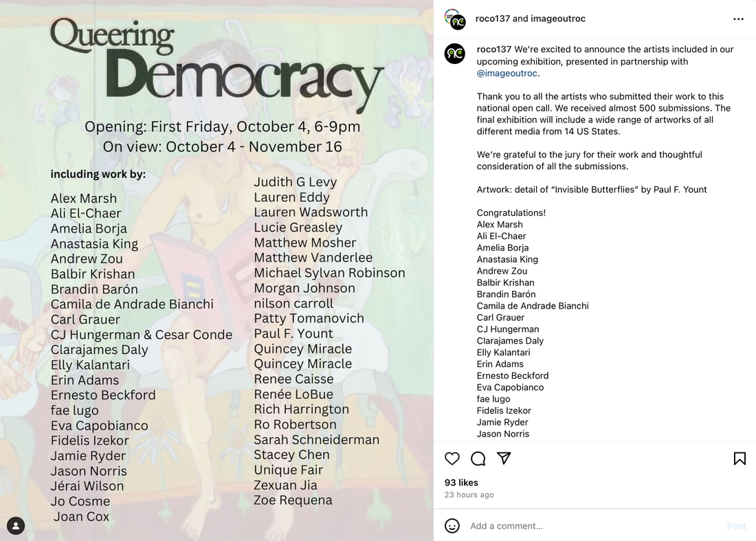Screen dimensions: 756x541
Task: Open comments via speech bubble icon
Action: tap(478, 458)
